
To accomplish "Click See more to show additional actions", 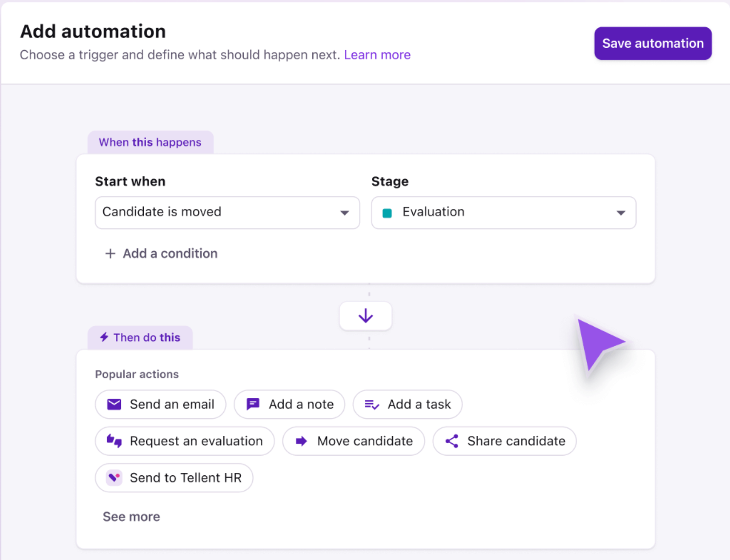I will click(x=131, y=517).
